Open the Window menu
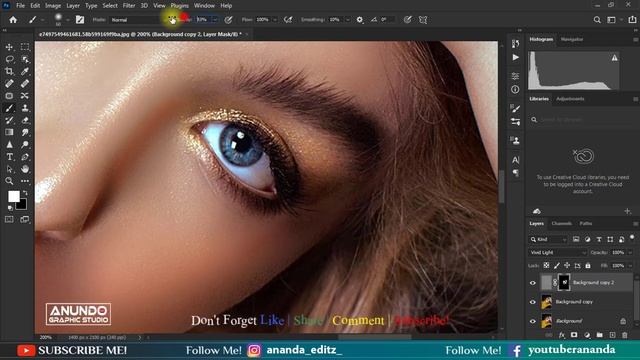 [204, 6]
